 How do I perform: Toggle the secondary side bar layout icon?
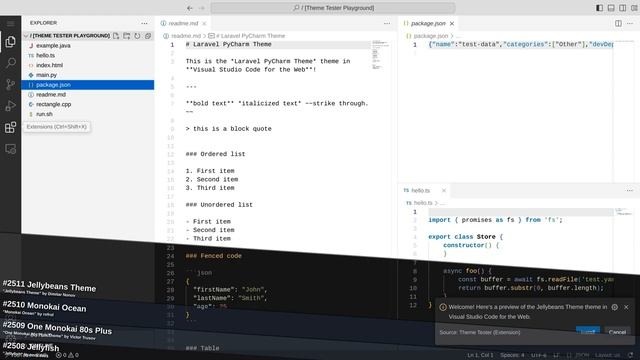pyautogui.click(x=622, y=8)
